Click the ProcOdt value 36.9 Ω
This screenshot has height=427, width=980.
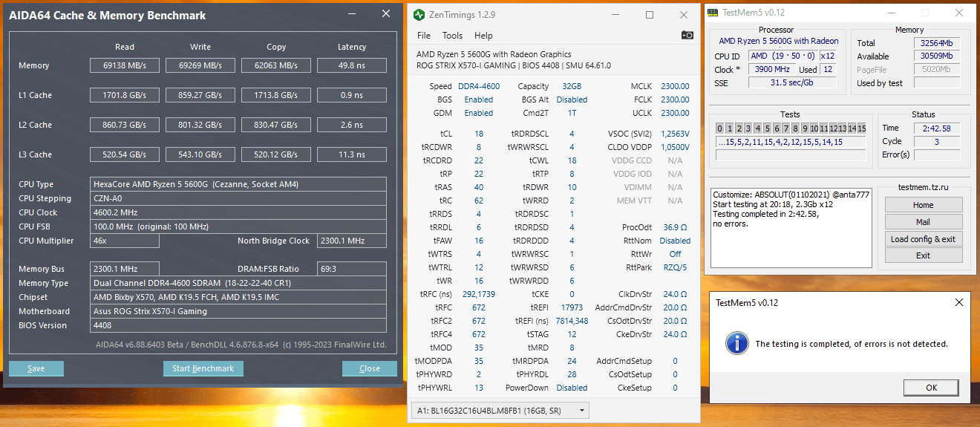[675, 227]
